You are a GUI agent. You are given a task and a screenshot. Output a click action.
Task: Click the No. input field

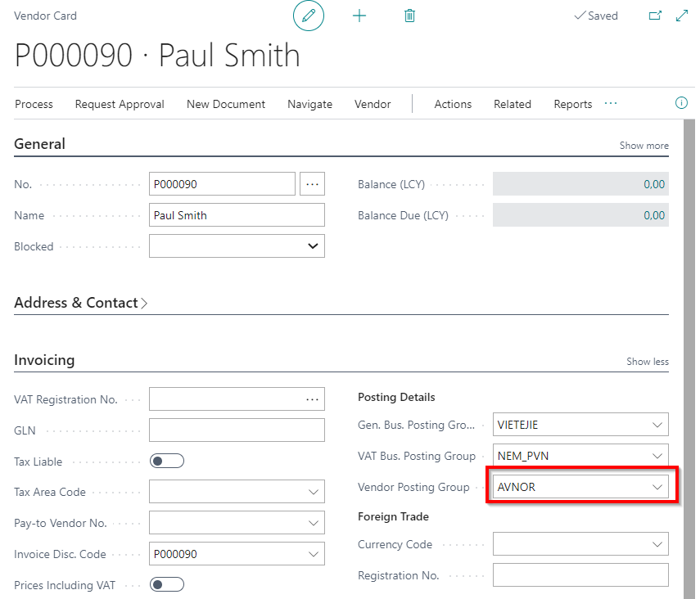(222, 184)
